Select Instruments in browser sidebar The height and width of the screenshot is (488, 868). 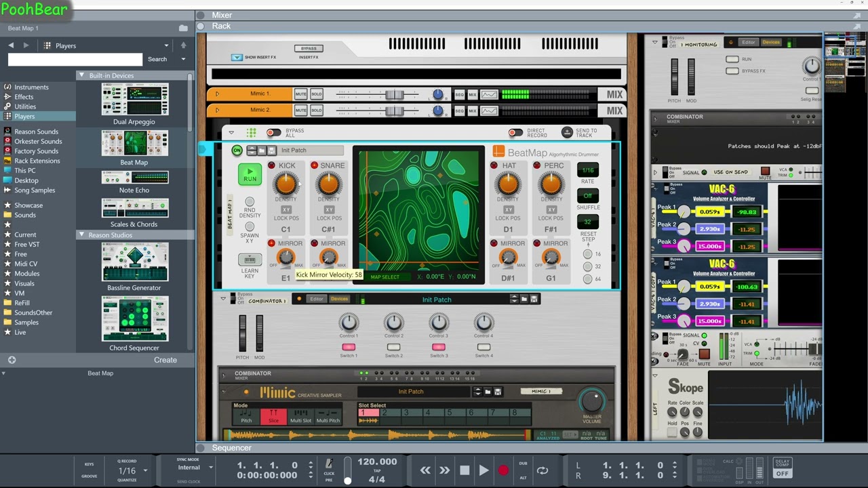pyautogui.click(x=31, y=87)
